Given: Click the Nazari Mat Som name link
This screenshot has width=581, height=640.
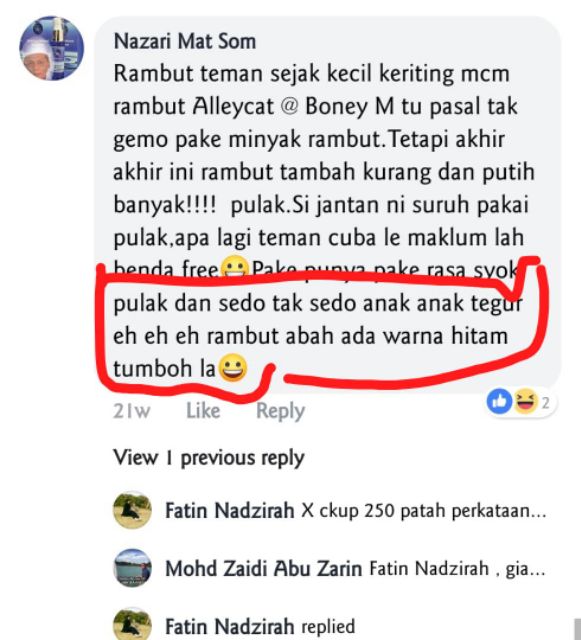Looking at the screenshot, I should pos(185,41).
